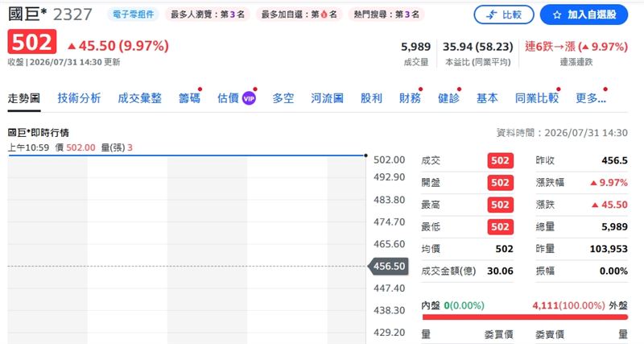Open 最多加自選 ranking tag
The height and width of the screenshot is (344, 644).
(x=299, y=15)
